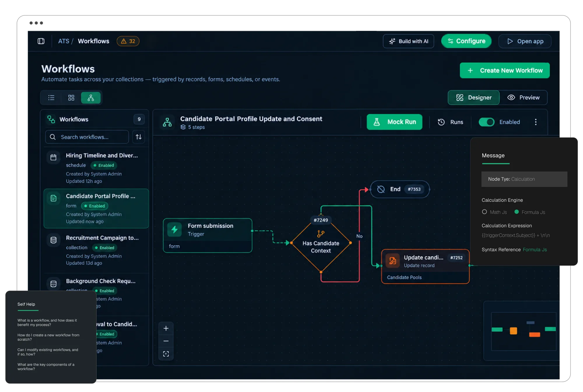Click Build with AI button
Image resolution: width=583 pixels, height=392 pixels.
click(x=408, y=41)
